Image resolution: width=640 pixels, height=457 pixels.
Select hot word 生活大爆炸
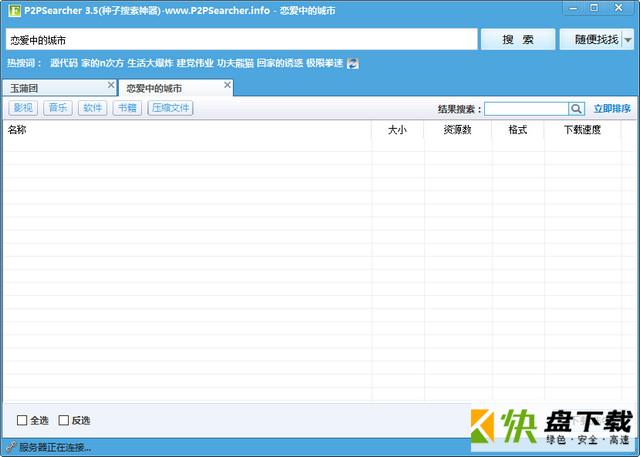pos(151,63)
